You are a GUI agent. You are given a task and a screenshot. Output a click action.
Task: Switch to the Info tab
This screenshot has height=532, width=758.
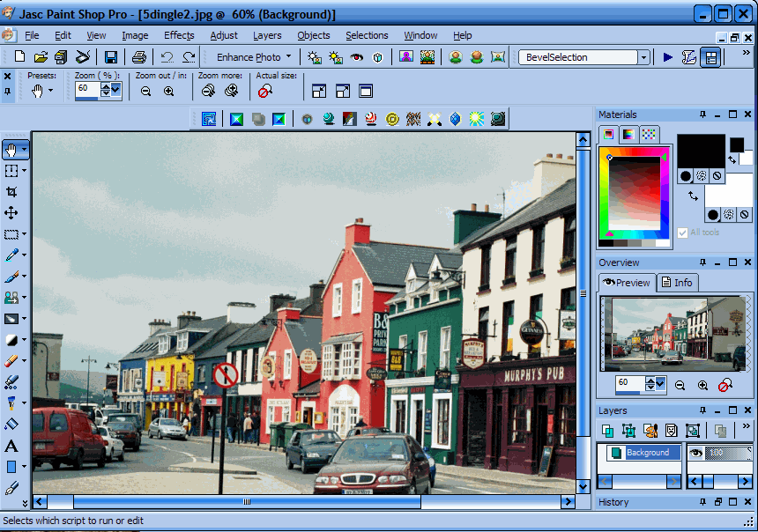tap(677, 283)
